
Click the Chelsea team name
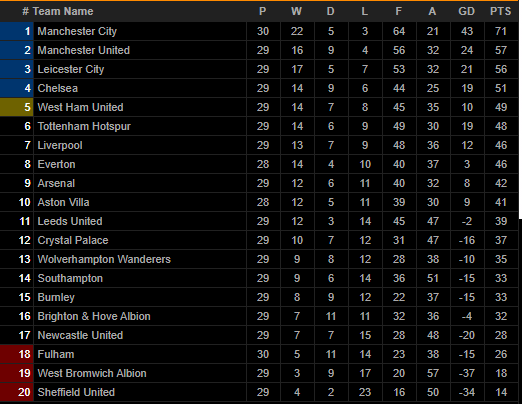[x=58, y=88]
